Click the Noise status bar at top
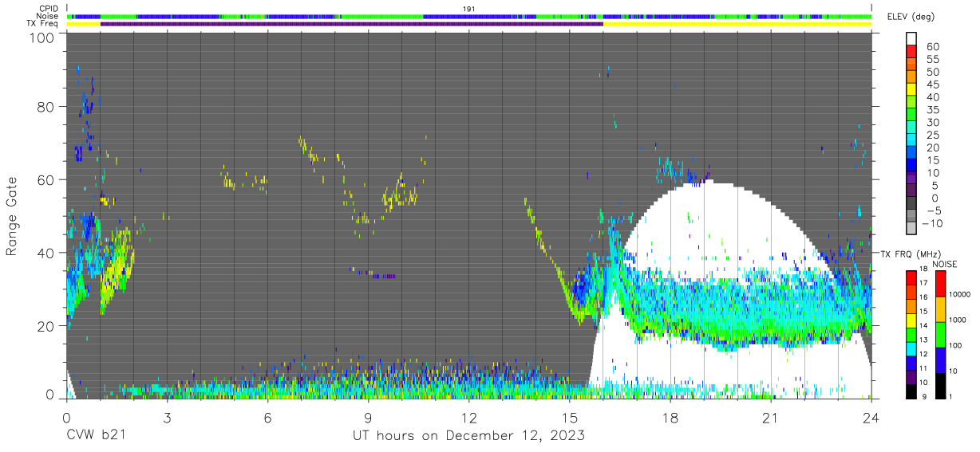This screenshot has height=452, width=980. click(469, 16)
